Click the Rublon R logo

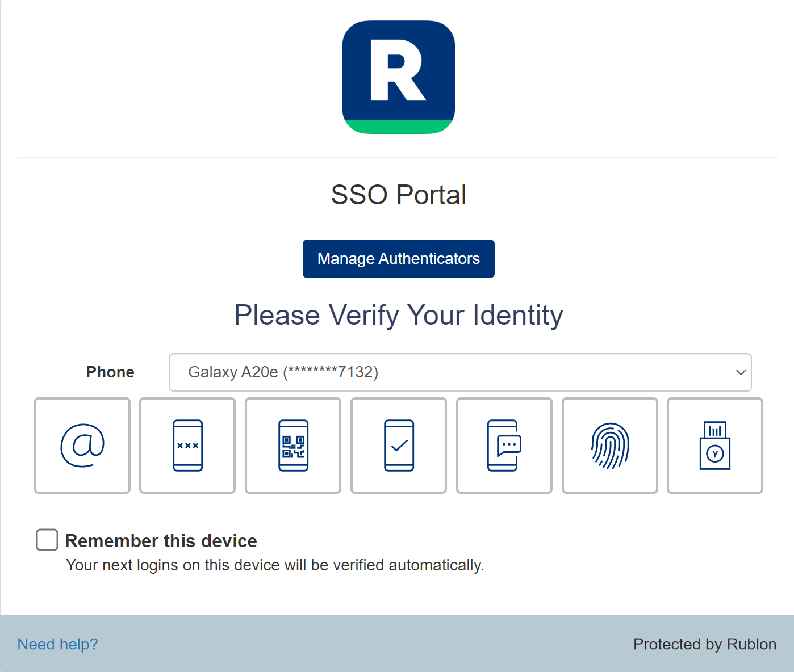tap(399, 77)
